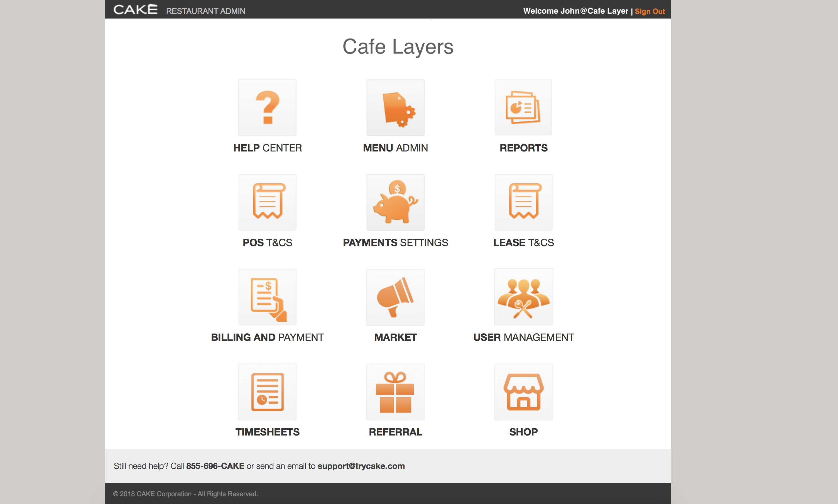The height and width of the screenshot is (504, 838).
Task: Open the Timesheets clock document icon
Action: [267, 392]
